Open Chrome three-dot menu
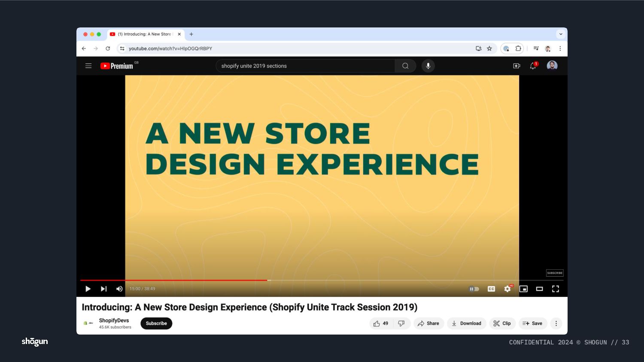The image size is (644, 362). 560,48
